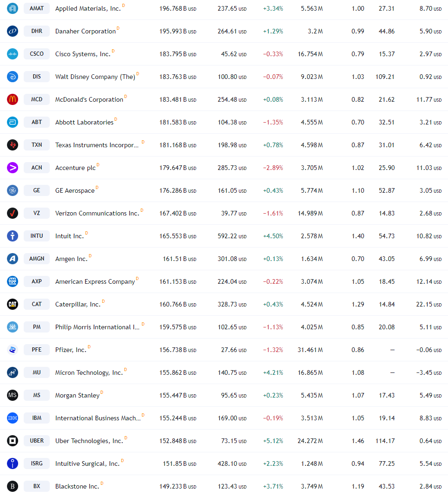
Task: Open International Business Machines link
Action: [x=98, y=418]
